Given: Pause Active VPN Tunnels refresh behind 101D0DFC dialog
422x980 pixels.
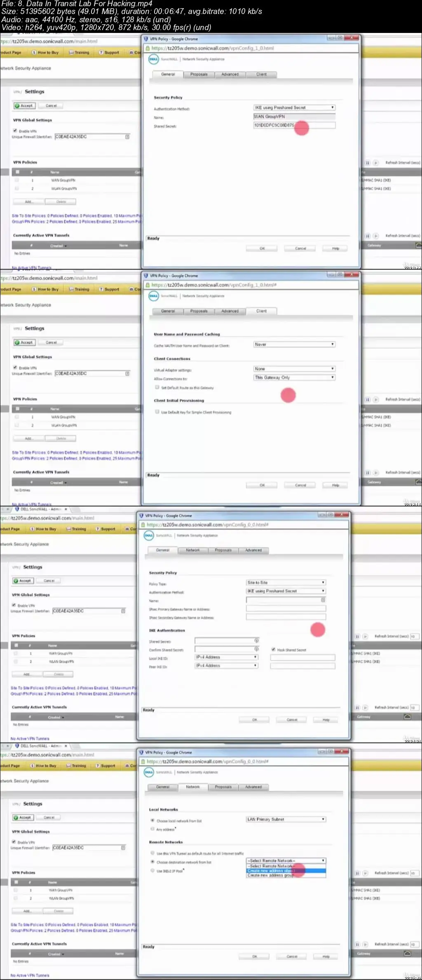Looking at the screenshot, I should 368,236.
